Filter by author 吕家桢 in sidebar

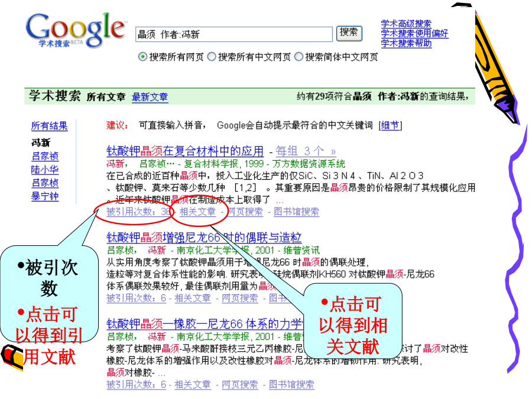click(45, 183)
